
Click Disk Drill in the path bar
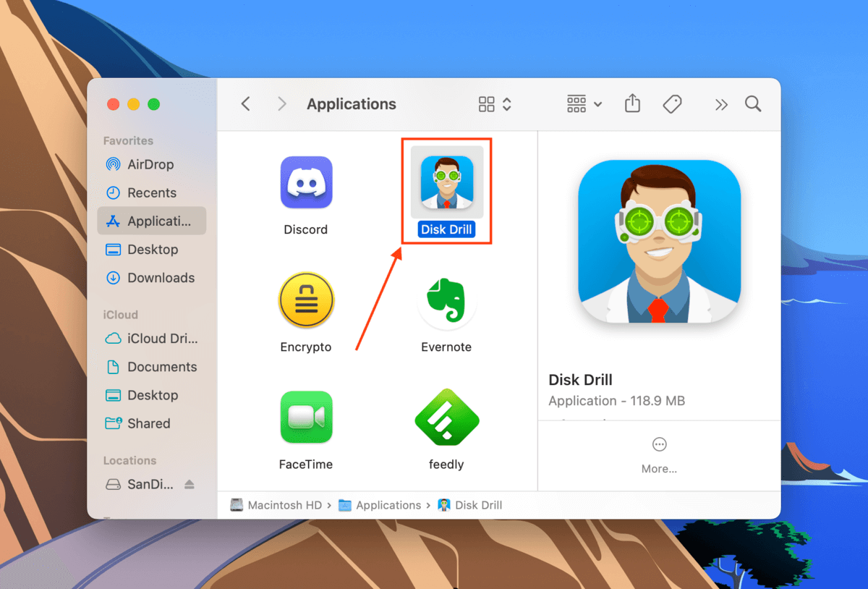(470, 505)
